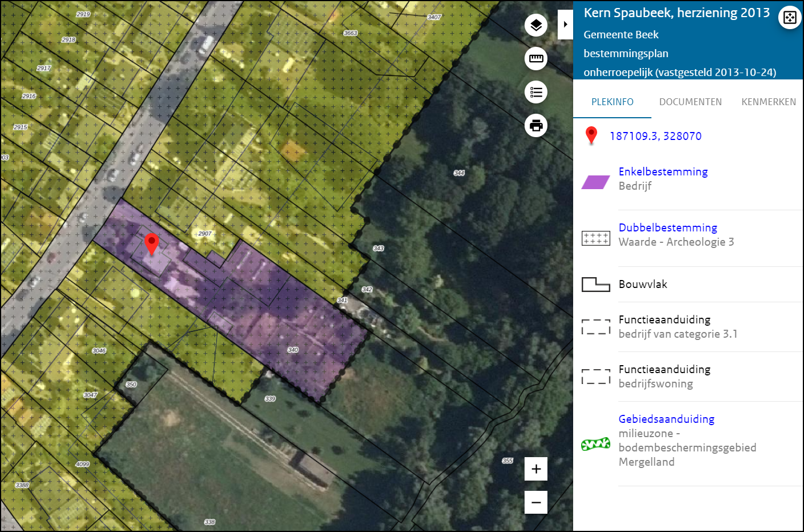Click the purple Bedrijf legend swatch
The height and width of the screenshot is (532, 804).
595,182
